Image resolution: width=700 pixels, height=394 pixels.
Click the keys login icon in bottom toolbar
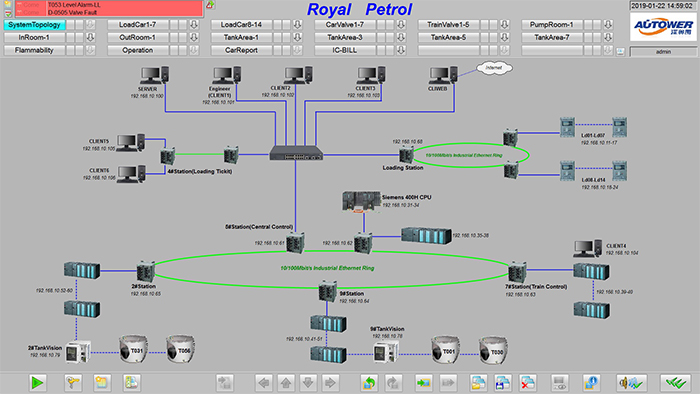[73, 382]
